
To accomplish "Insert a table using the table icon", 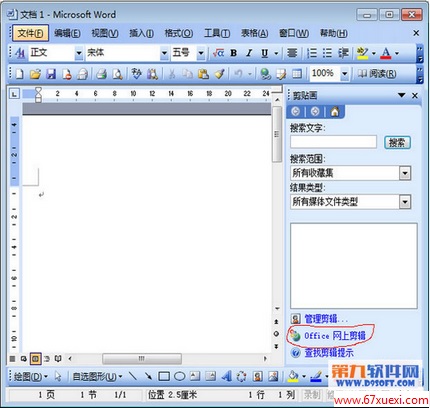I will tap(296, 74).
